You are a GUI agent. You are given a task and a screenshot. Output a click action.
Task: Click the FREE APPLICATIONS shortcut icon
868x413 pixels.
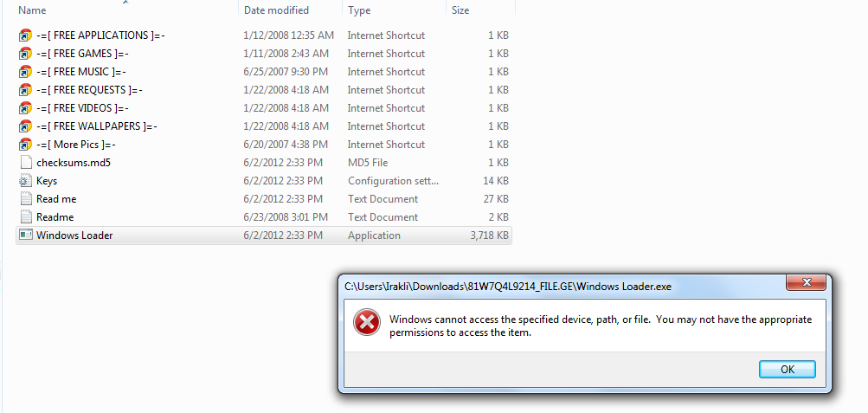click(x=25, y=35)
